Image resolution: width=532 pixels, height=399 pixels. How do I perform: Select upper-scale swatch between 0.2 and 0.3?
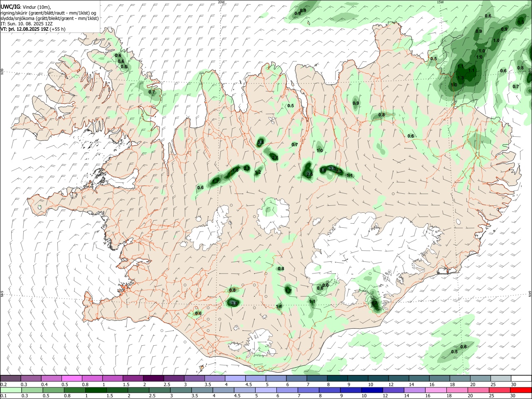pyautogui.click(x=10, y=379)
